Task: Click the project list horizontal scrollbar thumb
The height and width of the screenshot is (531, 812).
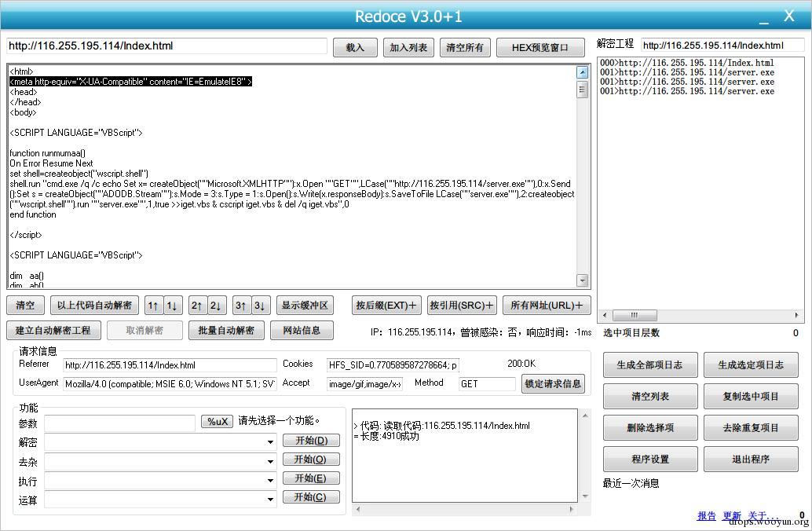Action: (x=635, y=315)
